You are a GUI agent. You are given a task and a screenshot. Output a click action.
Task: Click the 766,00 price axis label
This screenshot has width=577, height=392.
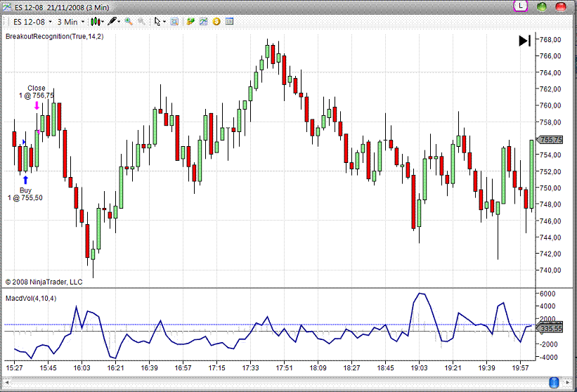[550, 56]
